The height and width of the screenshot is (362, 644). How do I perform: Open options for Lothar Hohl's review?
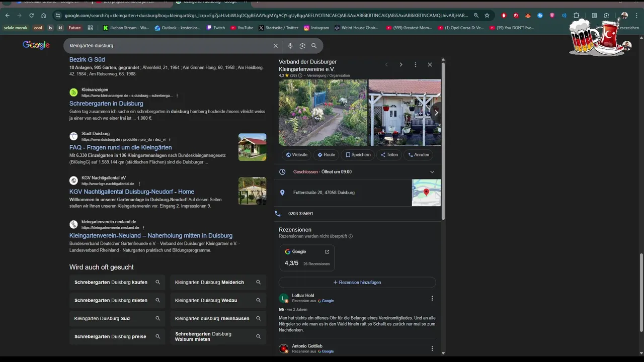point(432,298)
